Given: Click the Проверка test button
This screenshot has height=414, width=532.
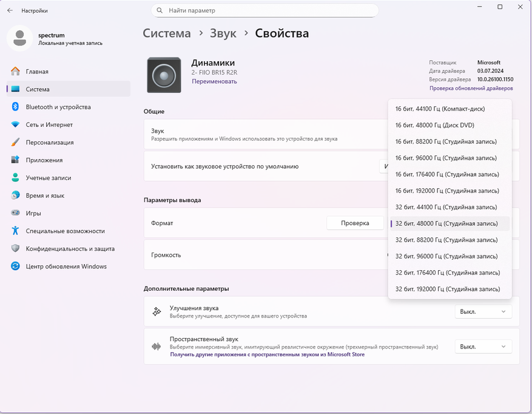Looking at the screenshot, I should coord(355,223).
